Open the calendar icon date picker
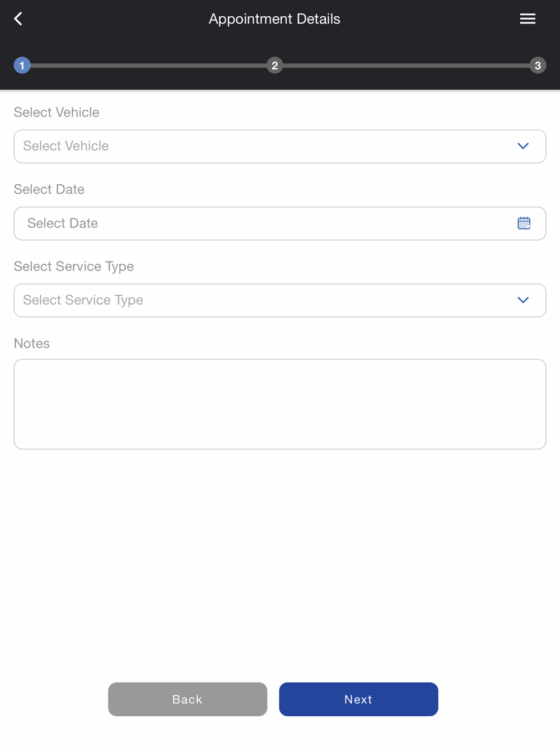Image resolution: width=560 pixels, height=747 pixels. (524, 223)
